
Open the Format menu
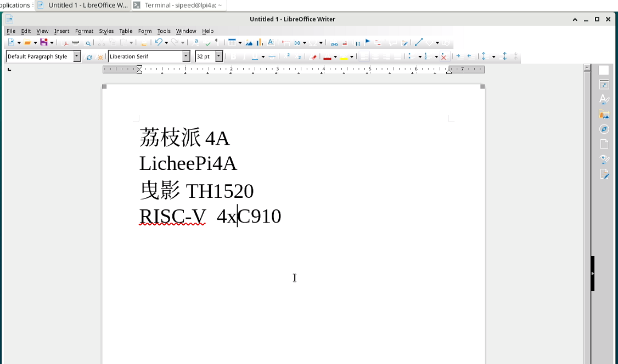(x=84, y=31)
